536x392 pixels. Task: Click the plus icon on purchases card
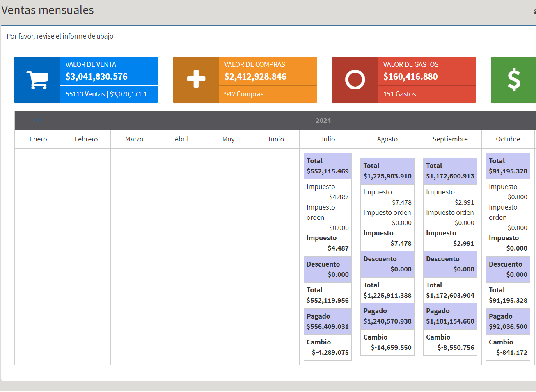click(196, 79)
